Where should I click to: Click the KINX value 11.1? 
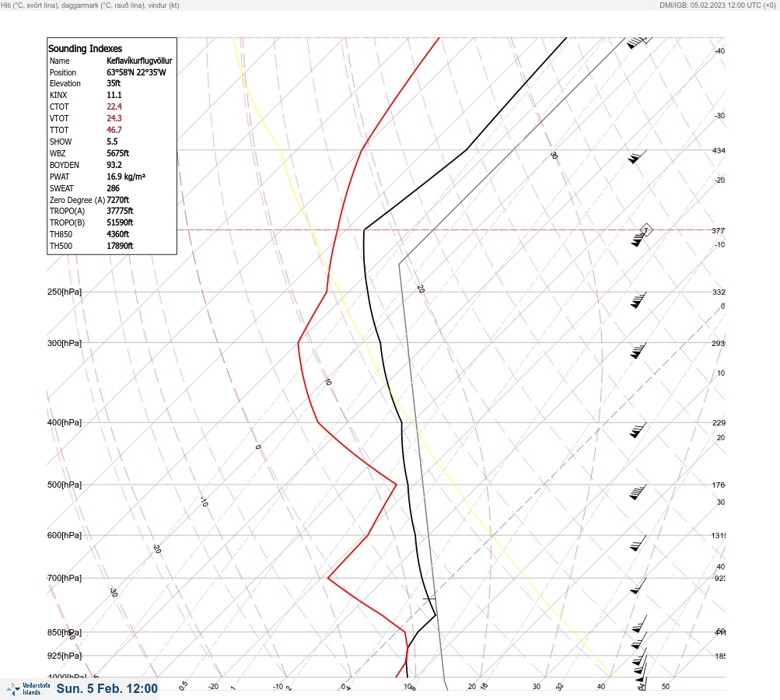click(114, 95)
